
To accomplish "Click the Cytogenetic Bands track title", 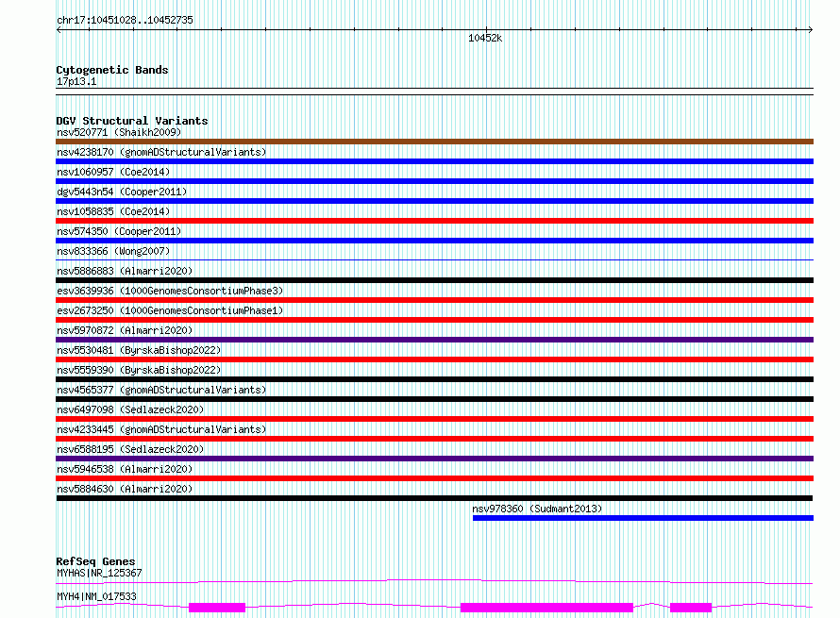I will [x=112, y=70].
